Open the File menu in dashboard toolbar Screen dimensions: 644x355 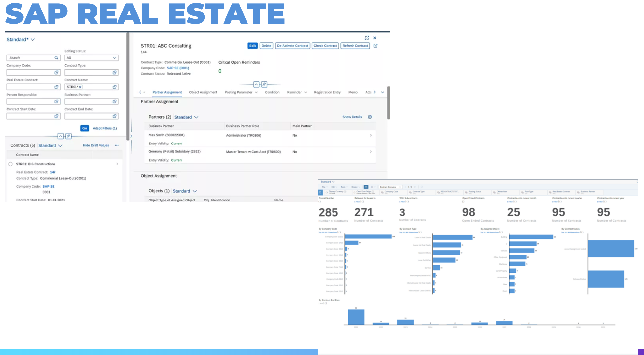point(325,187)
